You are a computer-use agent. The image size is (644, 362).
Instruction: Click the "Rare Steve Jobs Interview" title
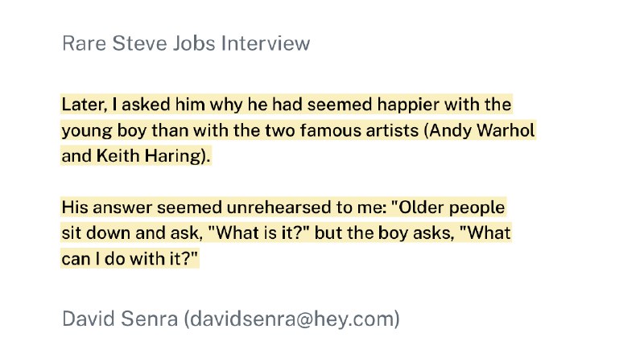(185, 43)
